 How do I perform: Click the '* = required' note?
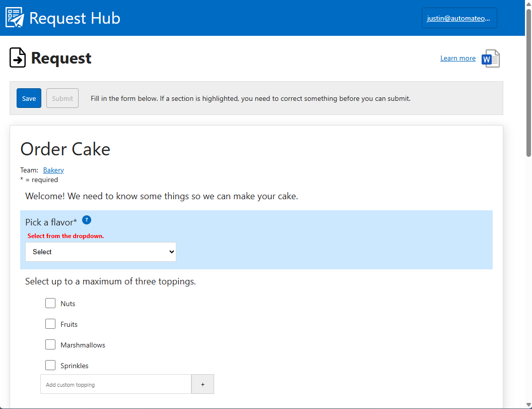tap(39, 180)
